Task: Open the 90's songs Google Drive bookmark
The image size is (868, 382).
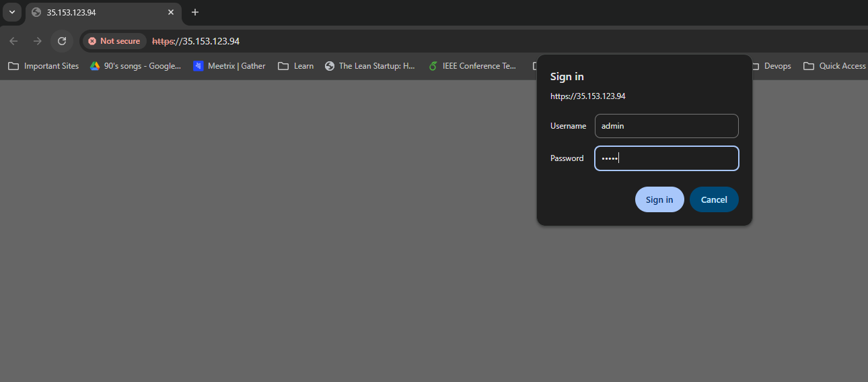Action: pyautogui.click(x=136, y=66)
